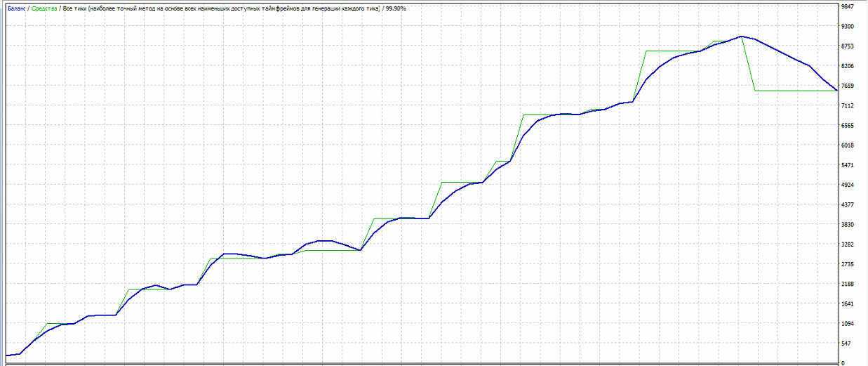
Task: Click the 'Все тики' modelling method description
Action: coord(221,8)
